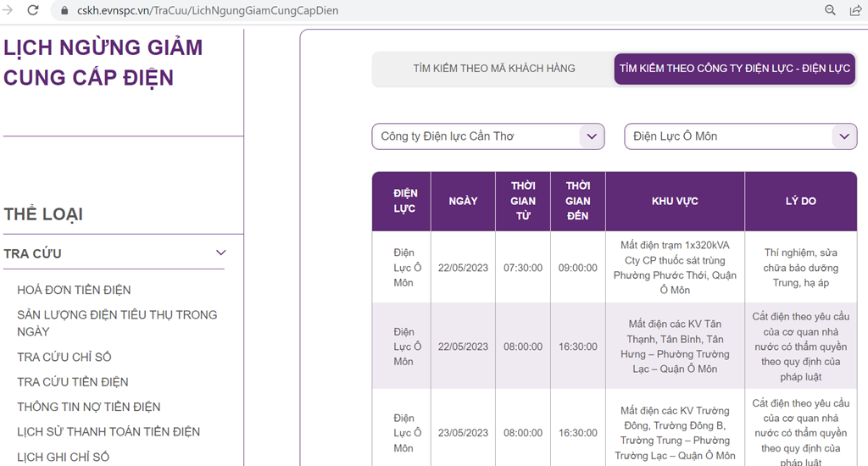Click the browser reload icon

[33, 10]
